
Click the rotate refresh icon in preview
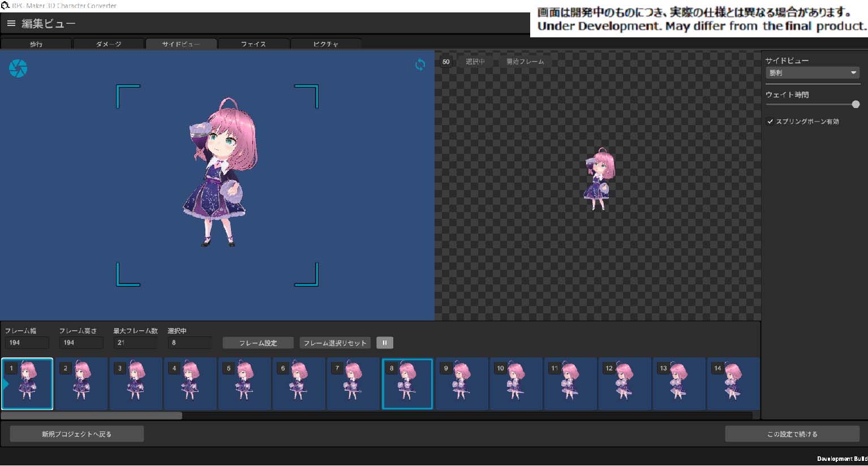[x=420, y=64]
